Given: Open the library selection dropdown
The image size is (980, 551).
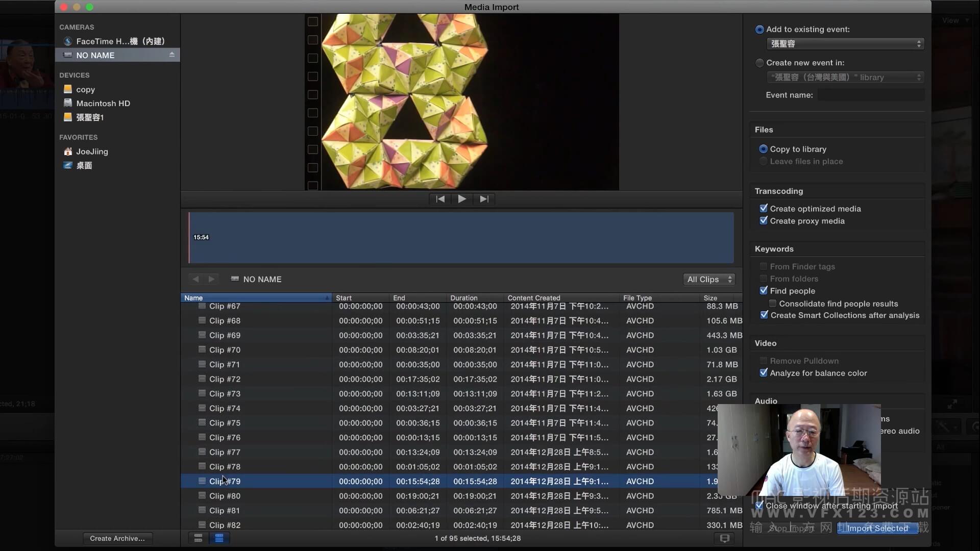Looking at the screenshot, I should tap(845, 78).
